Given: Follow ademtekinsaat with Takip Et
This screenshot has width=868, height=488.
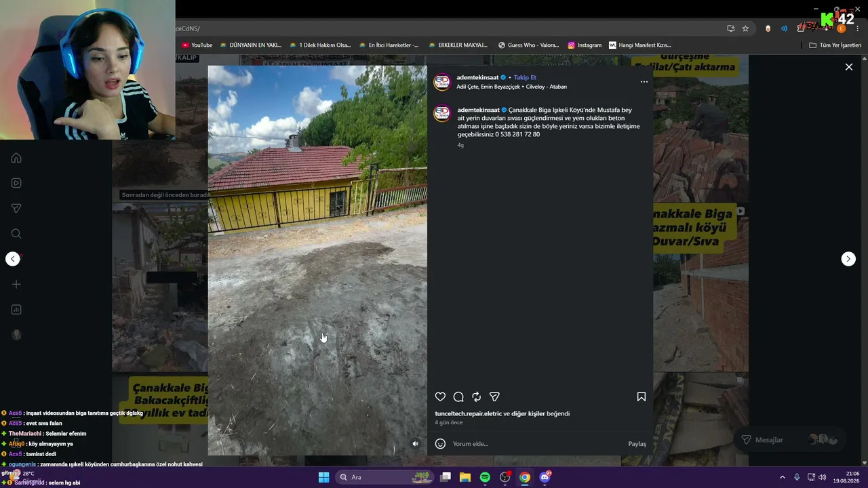Looking at the screenshot, I should pos(525,78).
